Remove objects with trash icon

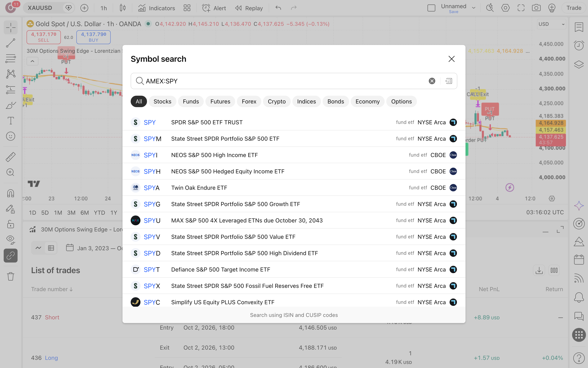pos(10,276)
